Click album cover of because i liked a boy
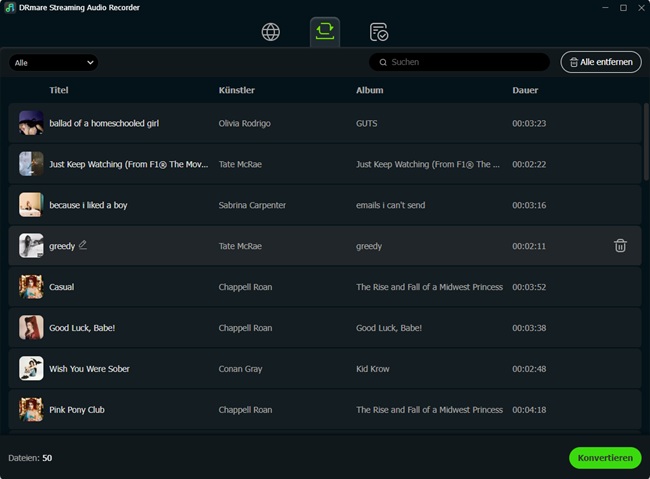 (31, 204)
